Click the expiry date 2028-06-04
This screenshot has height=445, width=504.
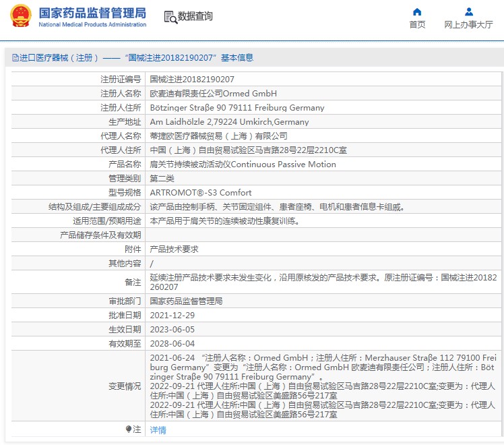pyautogui.click(x=172, y=343)
